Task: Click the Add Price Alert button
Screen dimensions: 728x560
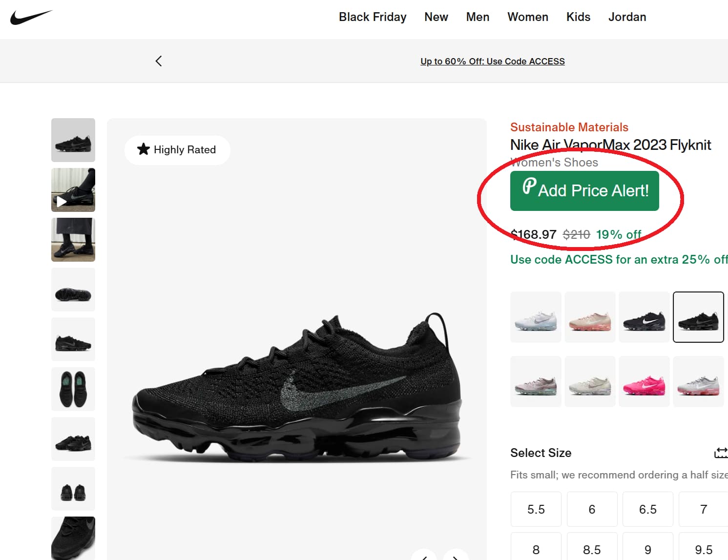Action: coord(584,190)
